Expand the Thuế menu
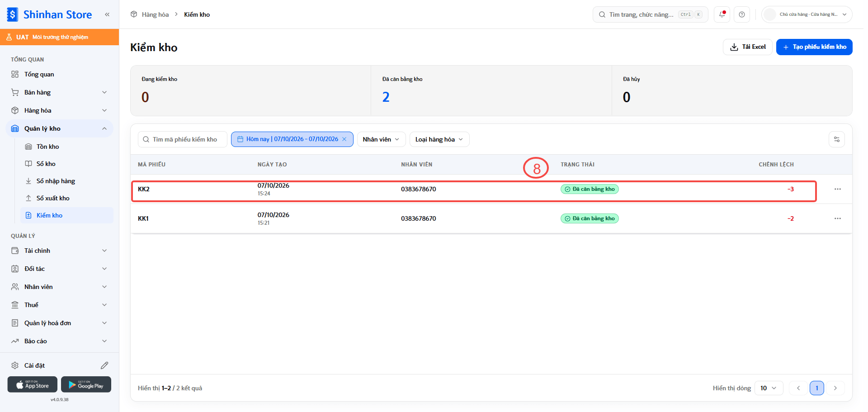This screenshot has height=412, width=868. [60, 305]
